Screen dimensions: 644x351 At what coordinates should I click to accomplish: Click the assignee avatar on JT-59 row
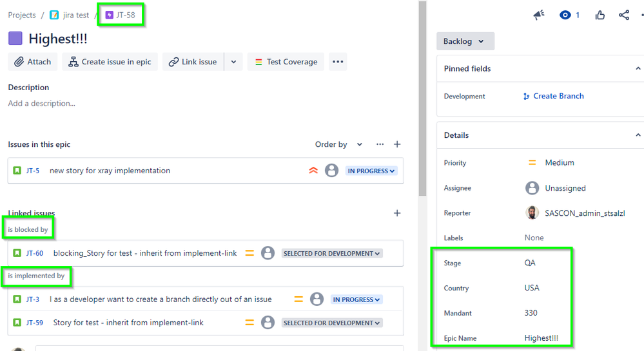(268, 322)
